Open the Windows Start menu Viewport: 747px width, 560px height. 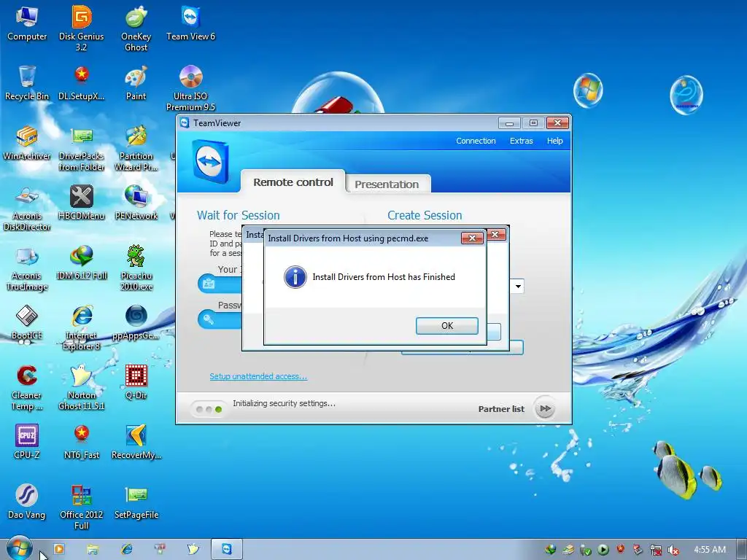[x=19, y=548]
